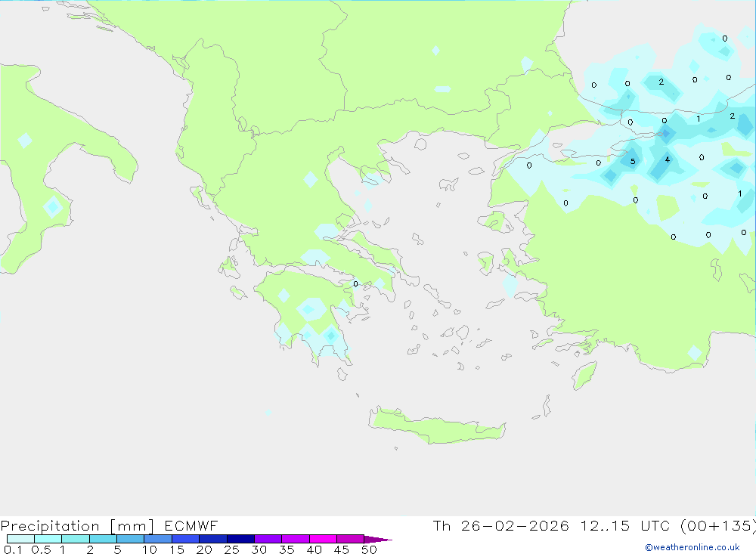The width and height of the screenshot is (756, 554).
Task: Click the '5' precipitation value on the map
Action: (x=633, y=162)
